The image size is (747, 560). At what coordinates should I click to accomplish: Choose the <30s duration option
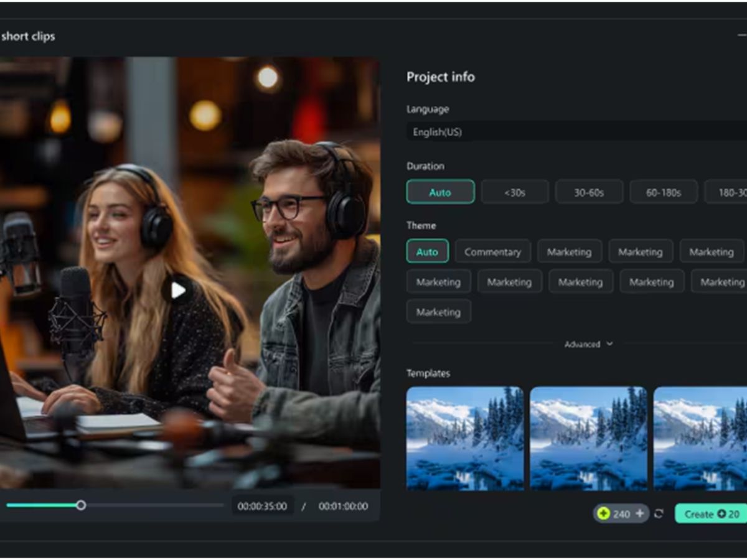click(x=515, y=192)
